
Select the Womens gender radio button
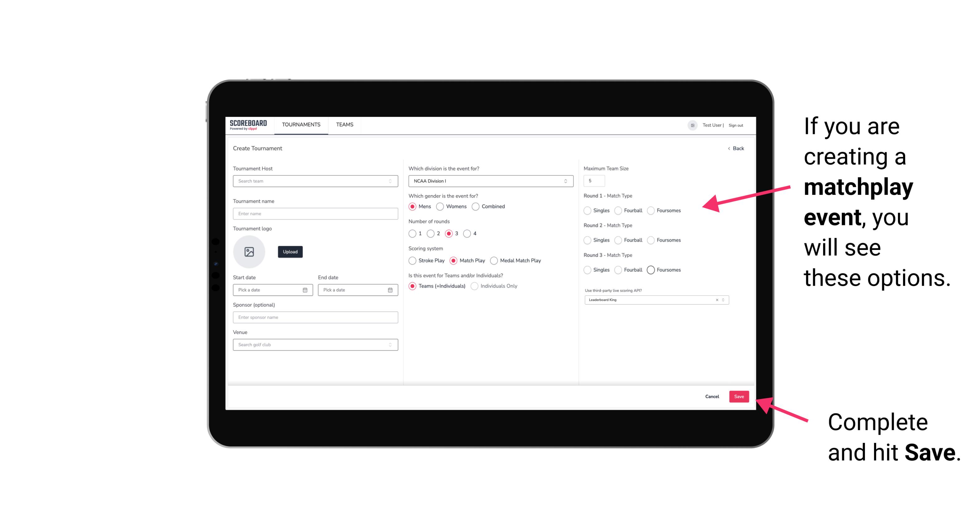(440, 206)
